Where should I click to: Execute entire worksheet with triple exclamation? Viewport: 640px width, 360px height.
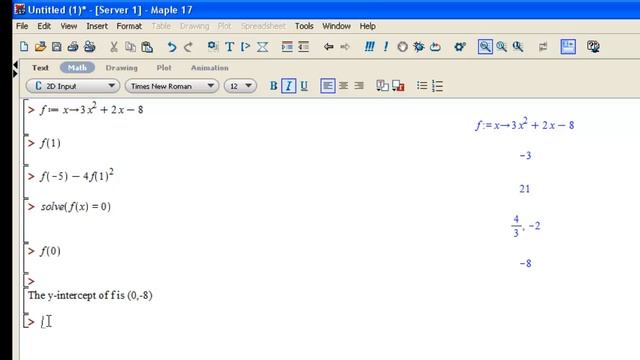click(369, 47)
